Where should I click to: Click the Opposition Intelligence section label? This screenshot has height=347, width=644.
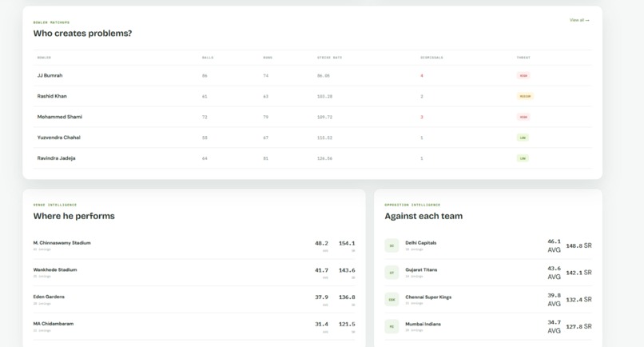pos(412,205)
